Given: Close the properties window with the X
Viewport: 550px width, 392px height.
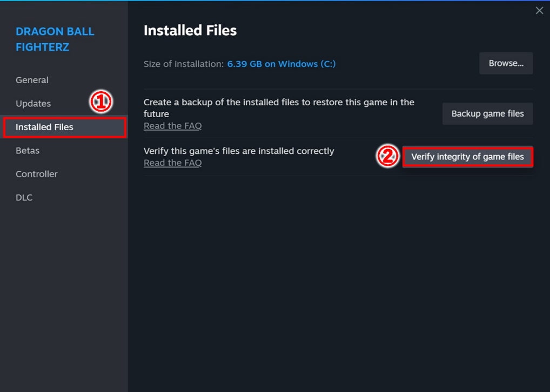Looking at the screenshot, I should [x=539, y=10].
